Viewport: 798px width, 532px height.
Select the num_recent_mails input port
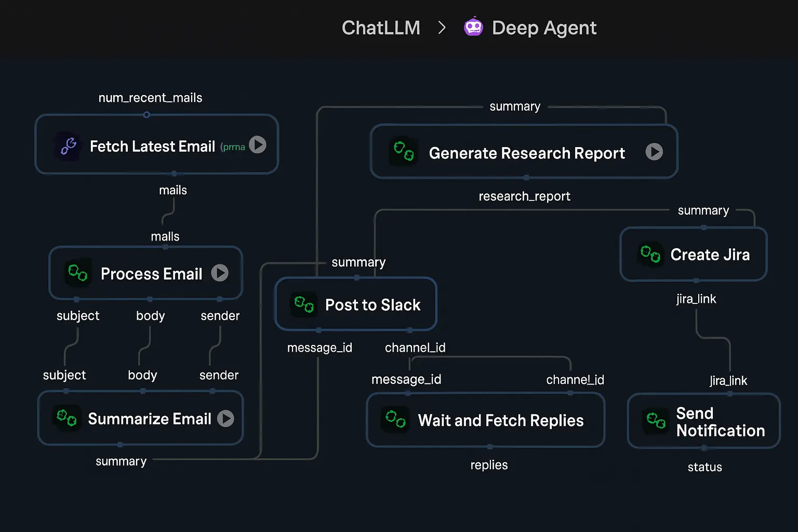(x=147, y=115)
